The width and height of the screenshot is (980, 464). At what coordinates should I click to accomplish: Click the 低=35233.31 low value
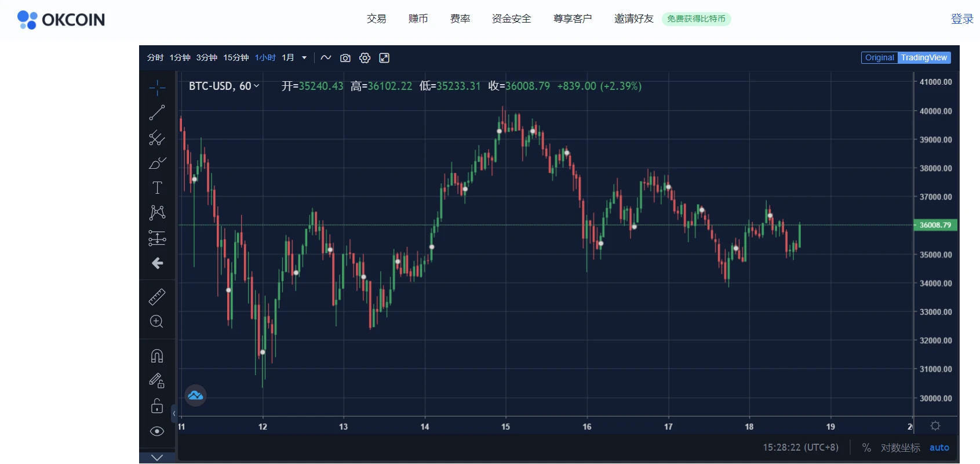[x=450, y=86]
